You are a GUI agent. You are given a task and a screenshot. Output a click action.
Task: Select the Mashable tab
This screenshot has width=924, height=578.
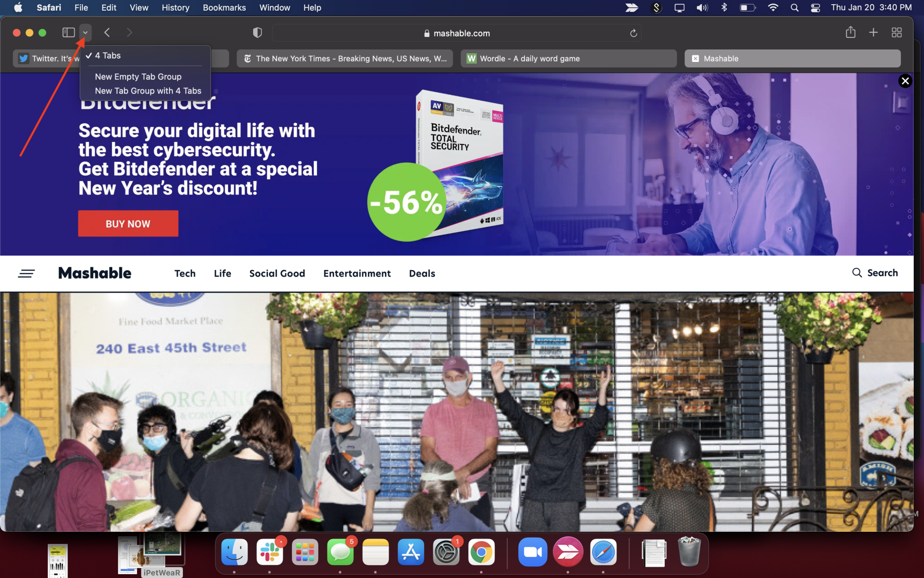(x=792, y=59)
